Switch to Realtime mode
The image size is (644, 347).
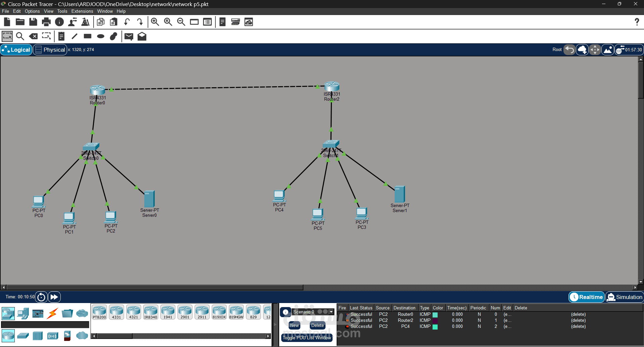coord(586,297)
